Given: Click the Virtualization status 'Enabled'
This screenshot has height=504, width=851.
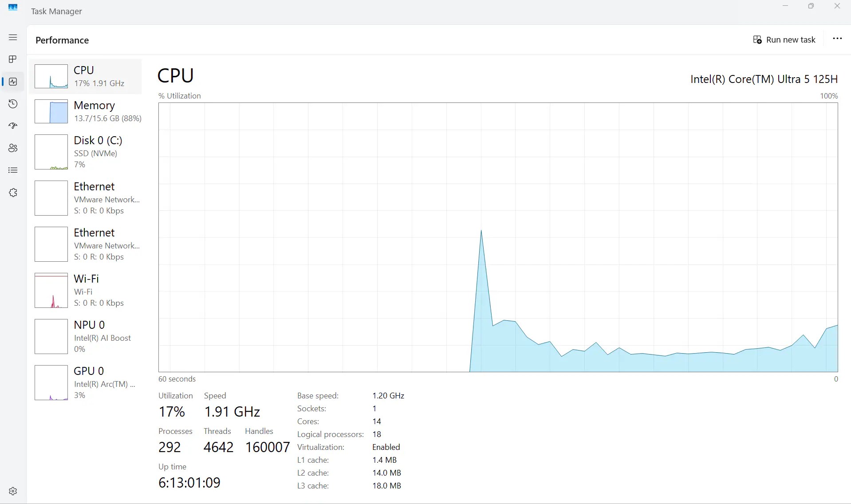Looking at the screenshot, I should 386,447.
